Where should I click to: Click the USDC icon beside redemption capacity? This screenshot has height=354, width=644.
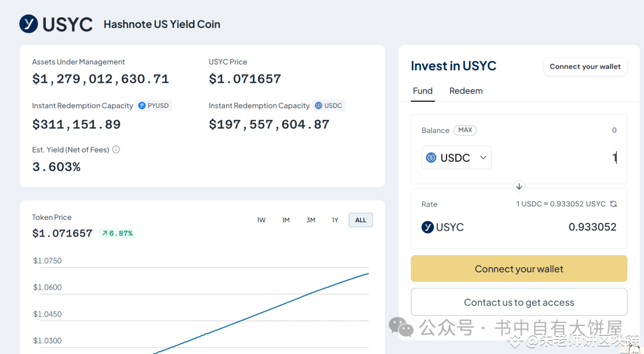click(x=318, y=105)
